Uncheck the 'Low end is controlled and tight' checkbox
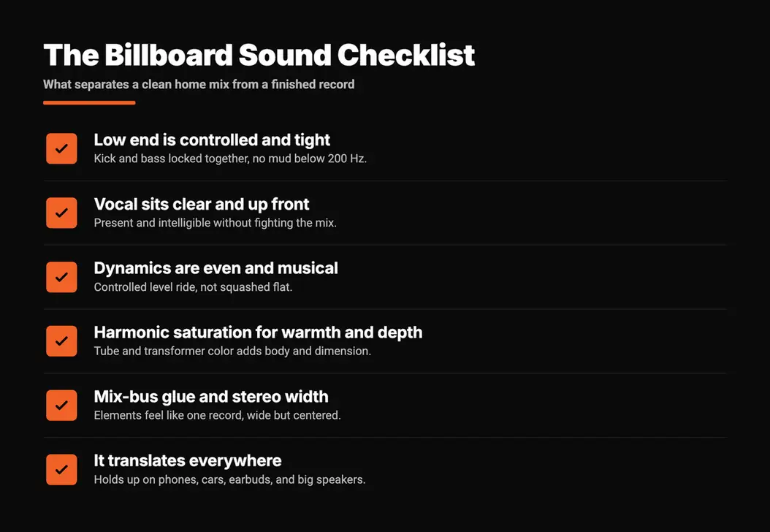Screen dimensions: 770x532 click(x=61, y=148)
